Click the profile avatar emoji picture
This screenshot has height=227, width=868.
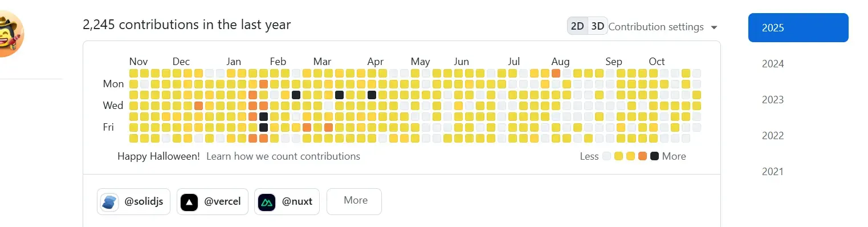click(x=7, y=33)
